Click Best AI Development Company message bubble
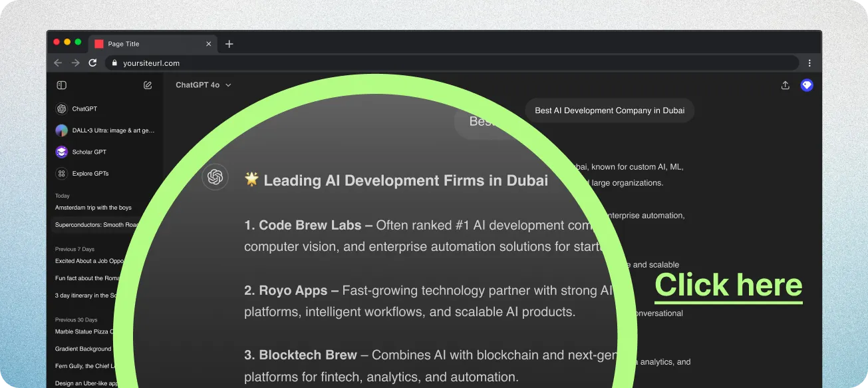This screenshot has width=868, height=388. (609, 110)
